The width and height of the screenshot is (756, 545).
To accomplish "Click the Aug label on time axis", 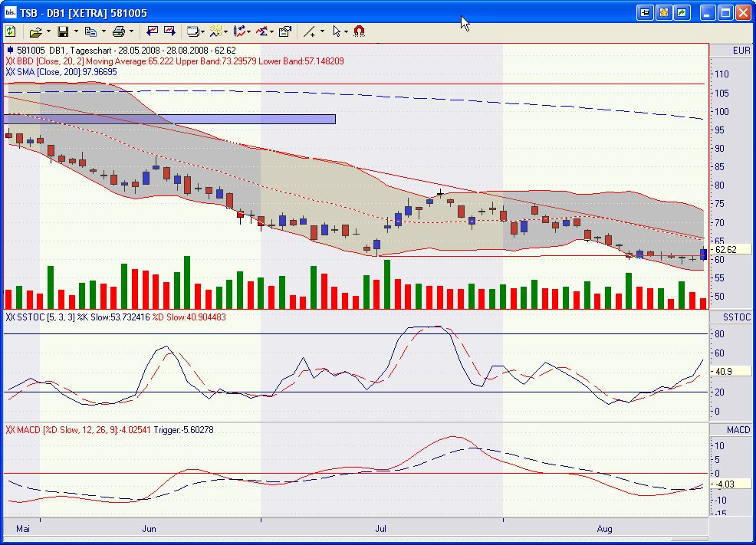I will pyautogui.click(x=604, y=529).
